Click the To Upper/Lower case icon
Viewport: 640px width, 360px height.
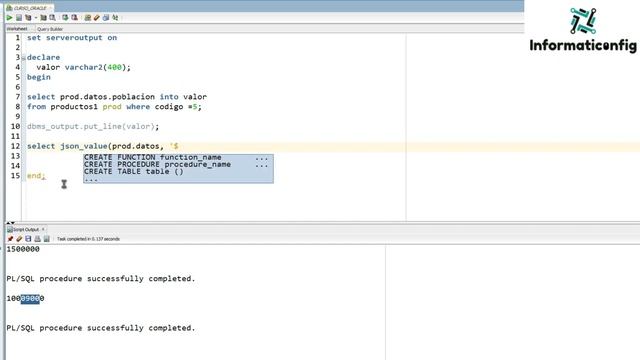pyautogui.click(x=115, y=18)
